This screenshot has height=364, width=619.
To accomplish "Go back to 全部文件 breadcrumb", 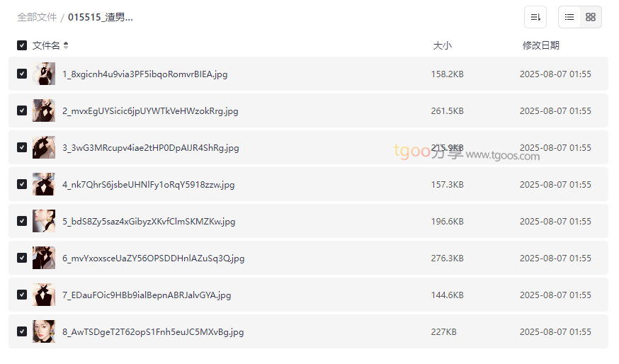I will 37,17.
